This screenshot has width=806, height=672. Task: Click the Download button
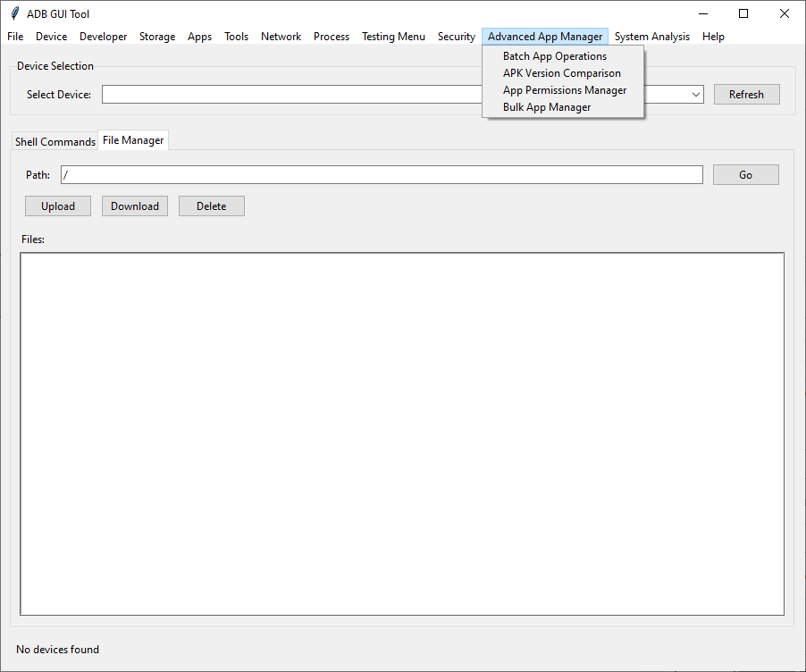pos(134,206)
